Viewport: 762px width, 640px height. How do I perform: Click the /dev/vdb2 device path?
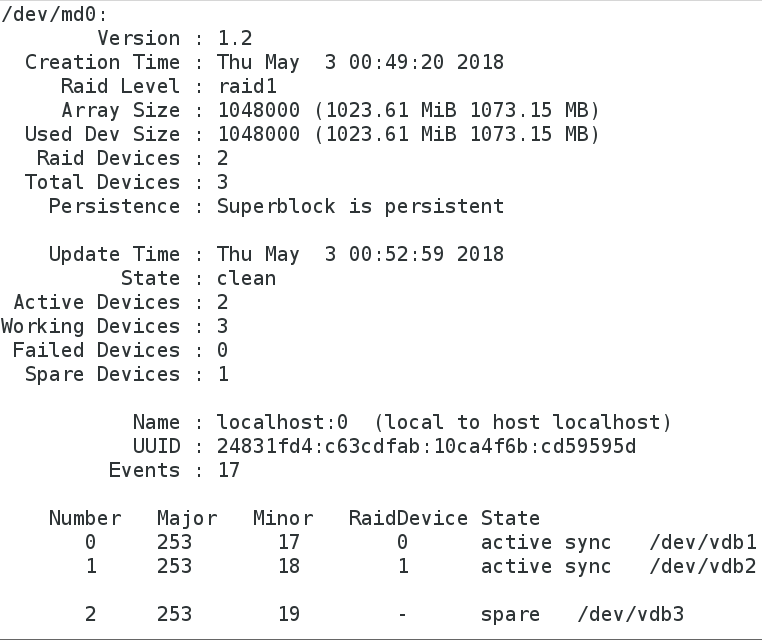tap(702, 566)
